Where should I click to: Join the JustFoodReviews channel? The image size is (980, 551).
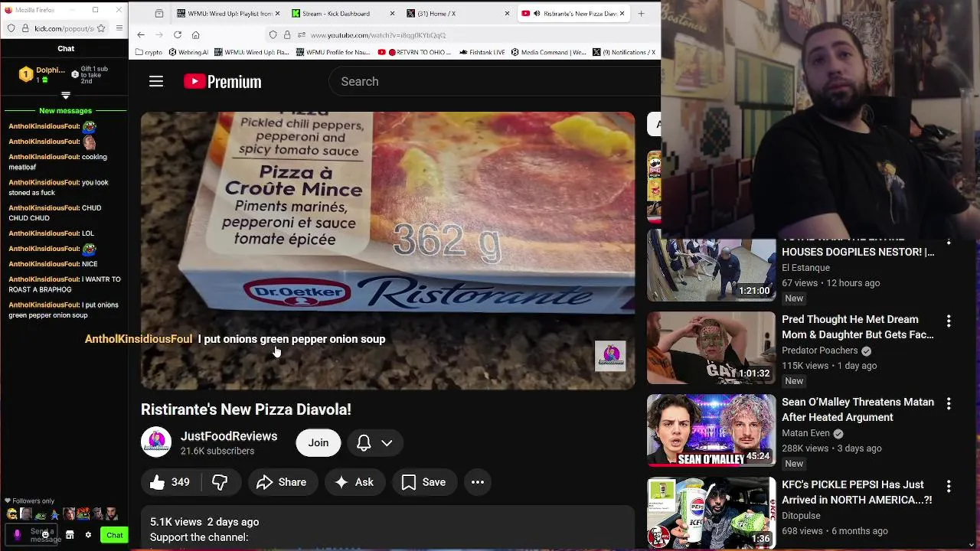pos(318,442)
